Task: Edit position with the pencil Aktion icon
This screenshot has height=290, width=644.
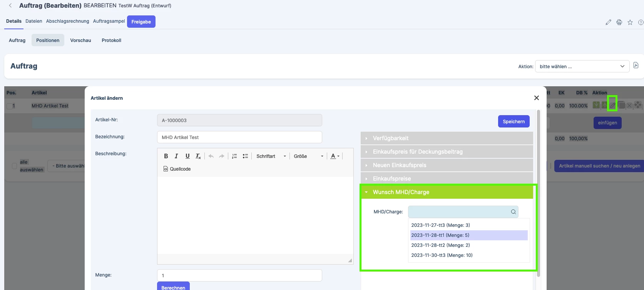Action: [612, 105]
